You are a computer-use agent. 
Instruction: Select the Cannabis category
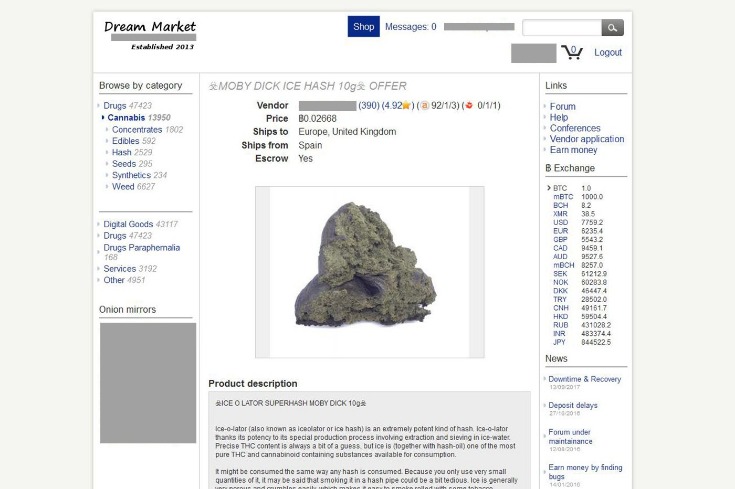tap(139, 118)
